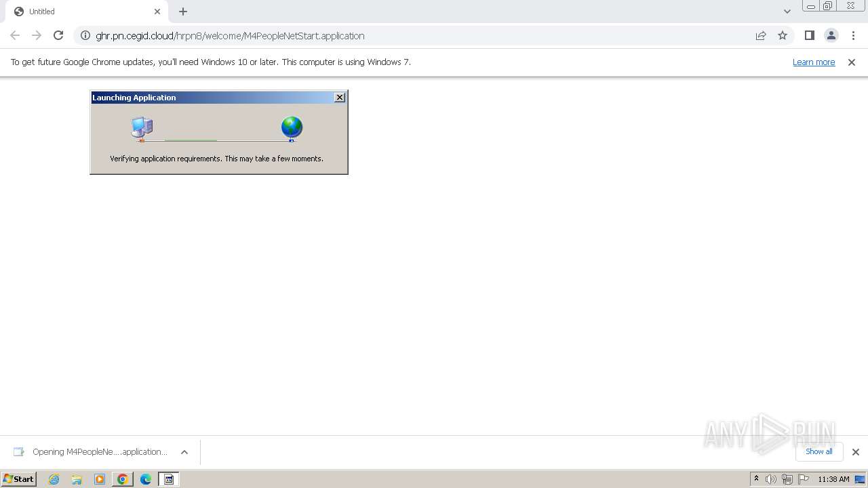
Task: Click the Chrome back arrow
Action: pyautogui.click(x=15, y=35)
